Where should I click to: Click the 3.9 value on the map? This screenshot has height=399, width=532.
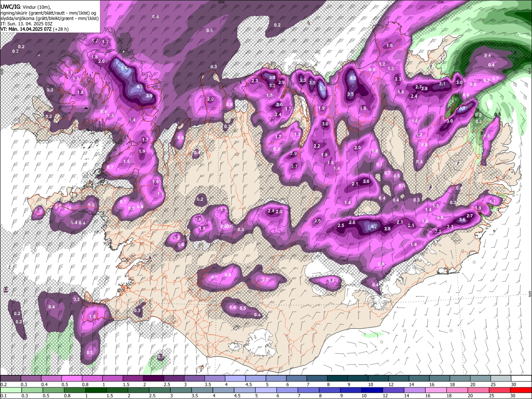150,96
